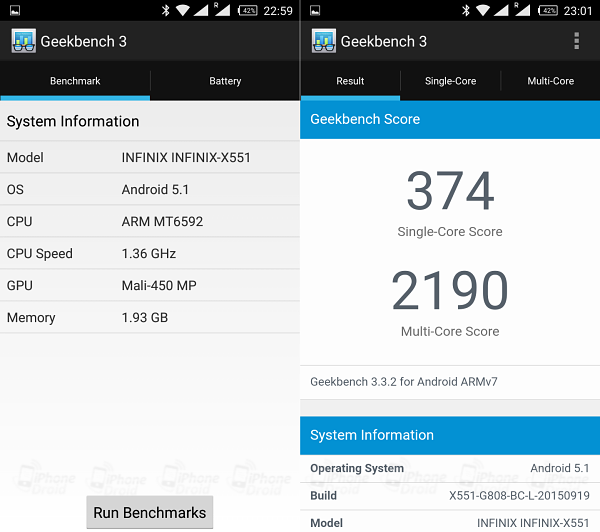Select CPU Speed value 1.36 GHz

coord(148,253)
